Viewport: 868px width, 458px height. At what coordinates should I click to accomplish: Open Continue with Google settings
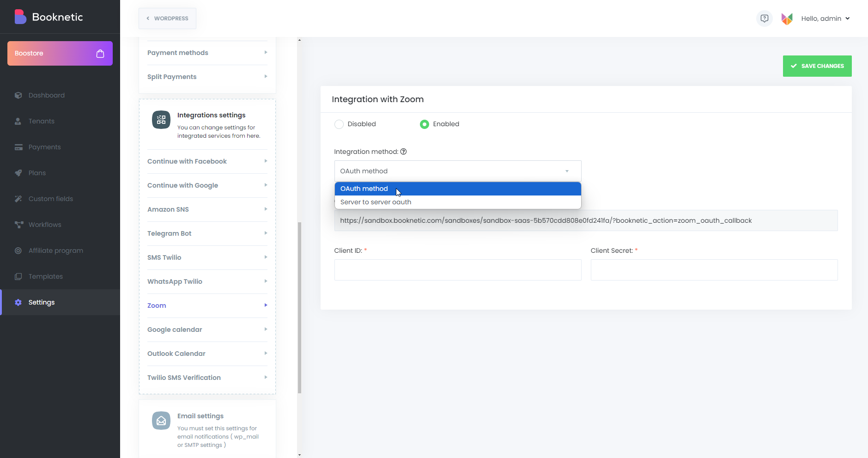pyautogui.click(x=207, y=185)
